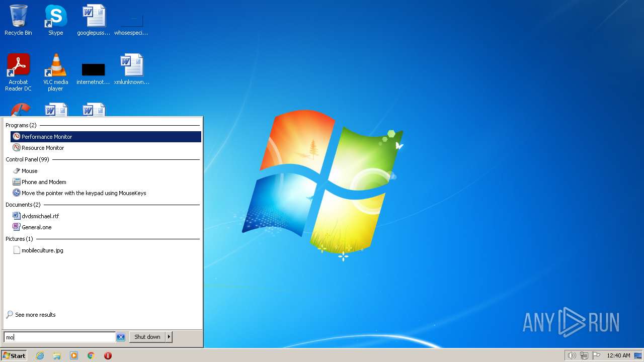Click the Shut down button

pyautogui.click(x=147, y=337)
